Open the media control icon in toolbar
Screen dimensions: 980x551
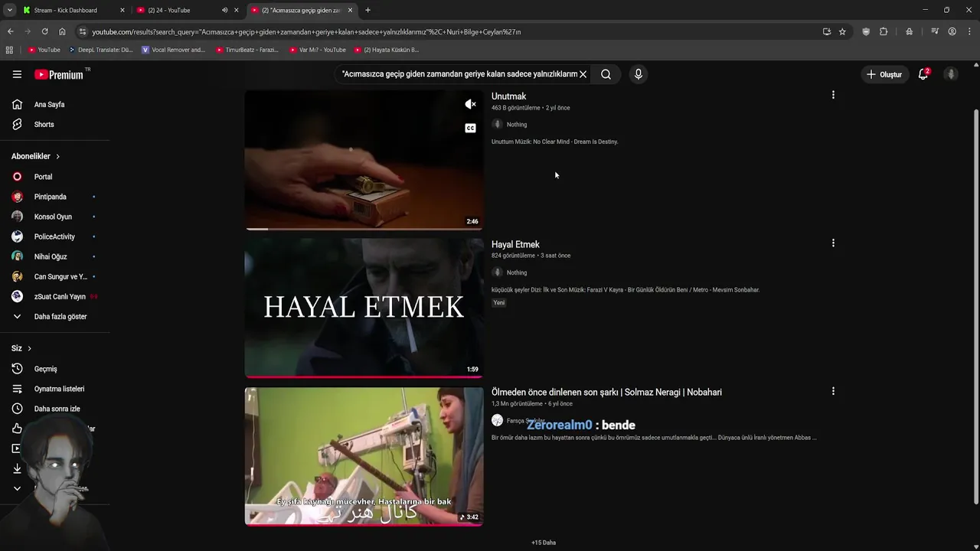pyautogui.click(x=935, y=31)
